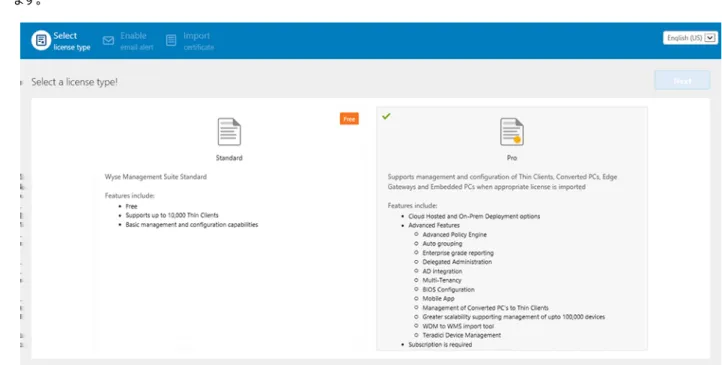Image resolution: width=722 pixels, height=365 pixels.
Task: Click the Pro license label
Action: pyautogui.click(x=512, y=158)
